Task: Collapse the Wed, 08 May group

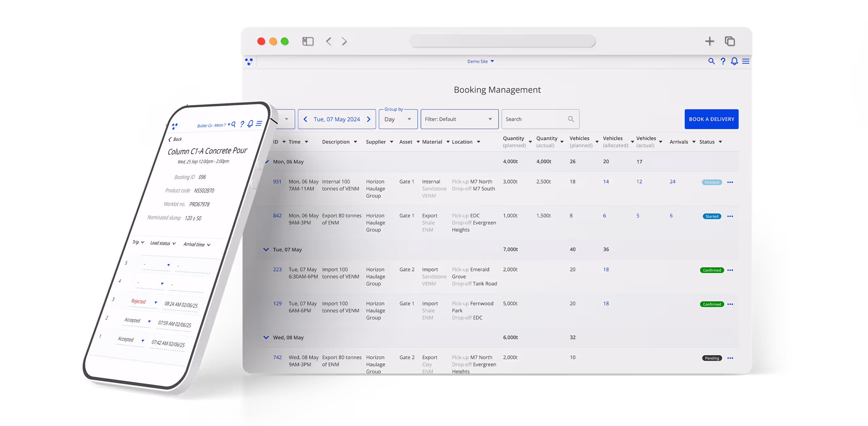Action: point(266,337)
